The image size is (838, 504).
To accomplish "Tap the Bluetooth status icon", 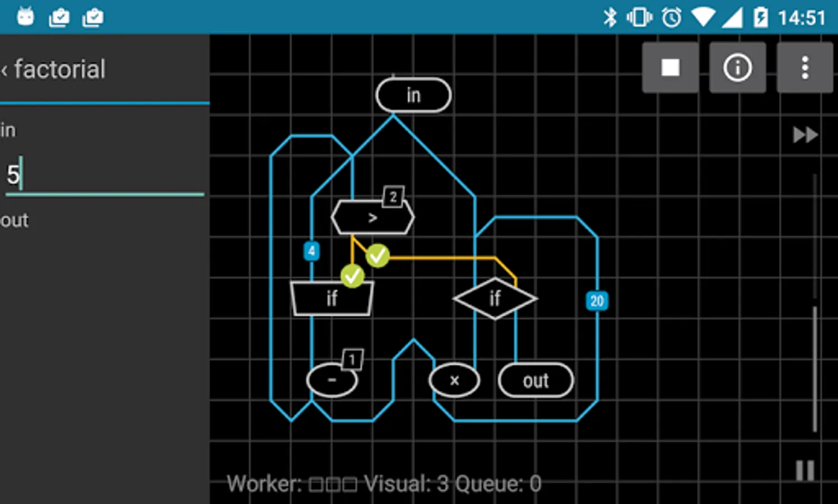I will click(609, 17).
